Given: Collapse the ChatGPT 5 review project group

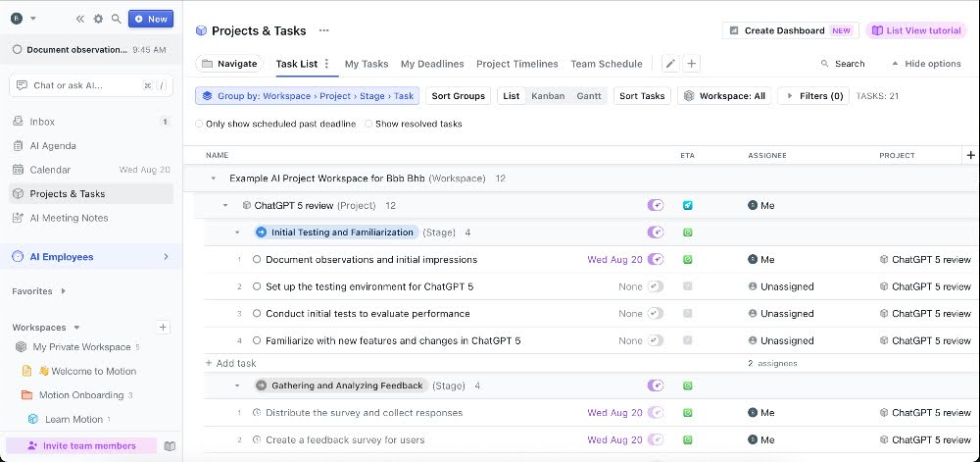Looking at the screenshot, I should (x=225, y=206).
